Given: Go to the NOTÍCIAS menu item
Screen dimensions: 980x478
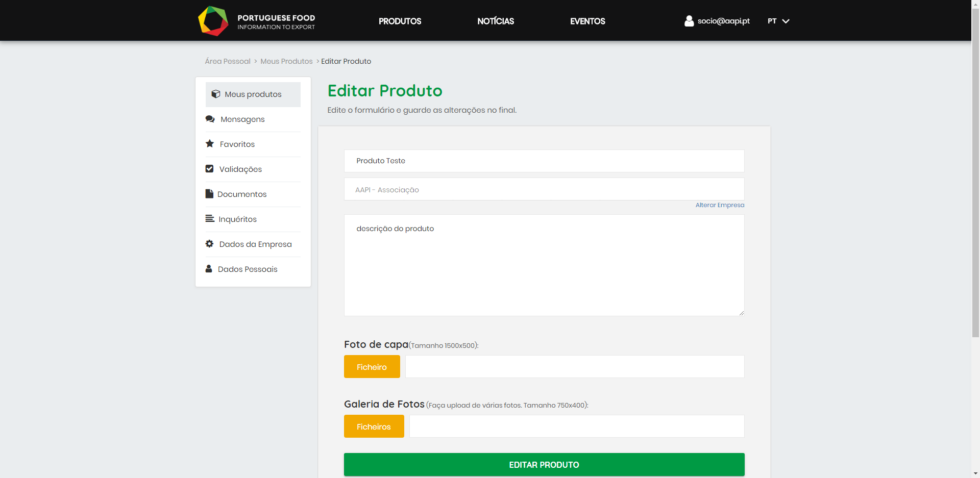Looking at the screenshot, I should pyautogui.click(x=495, y=21).
